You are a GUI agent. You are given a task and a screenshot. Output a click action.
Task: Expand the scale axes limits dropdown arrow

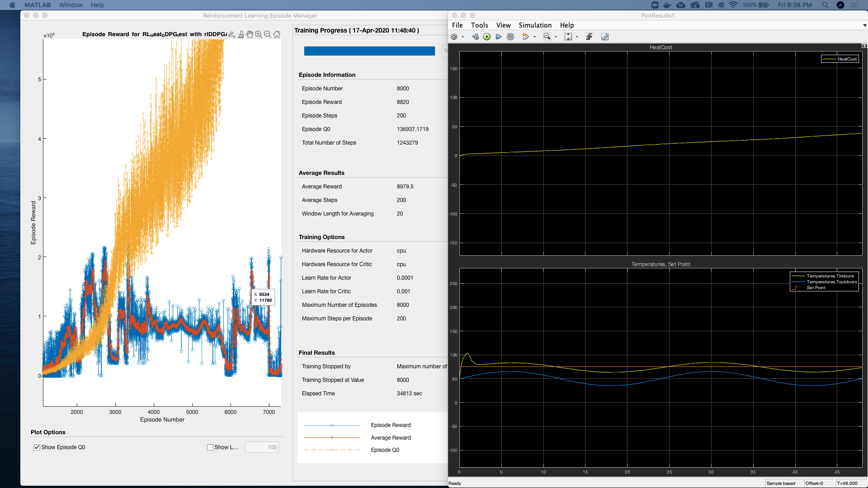coord(577,37)
